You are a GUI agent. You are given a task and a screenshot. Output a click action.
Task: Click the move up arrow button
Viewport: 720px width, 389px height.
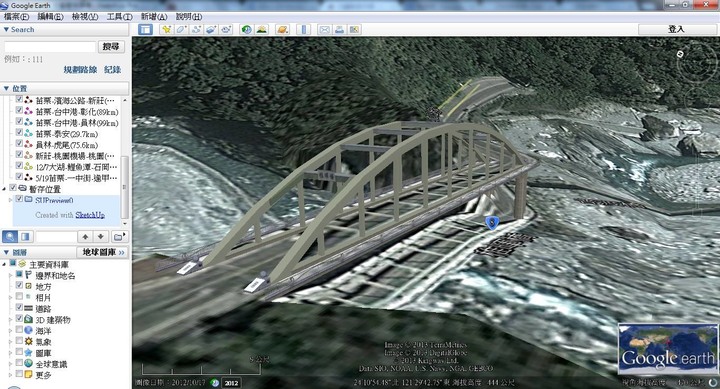click(x=85, y=237)
